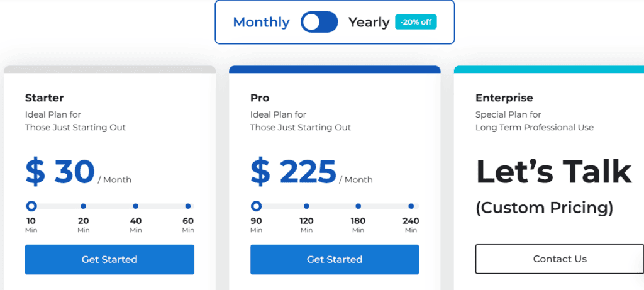Click Get Started on Starter plan
Image resolution: width=644 pixels, height=290 pixels.
(x=109, y=259)
